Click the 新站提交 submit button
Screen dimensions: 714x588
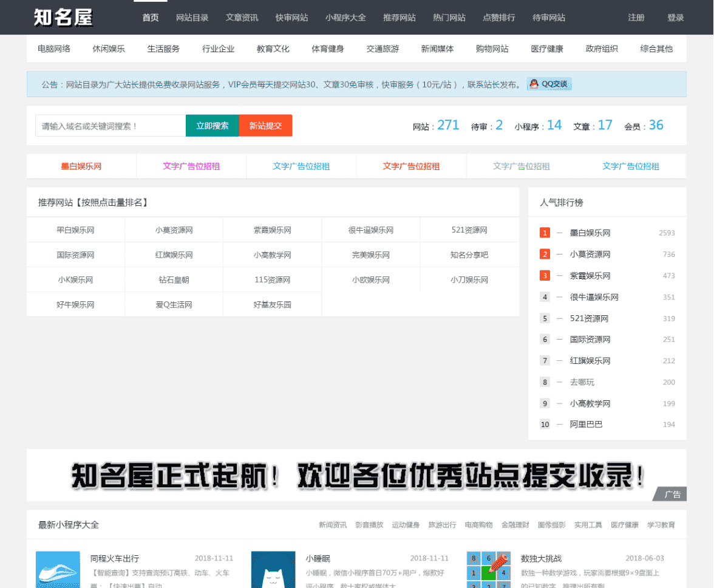click(x=265, y=126)
